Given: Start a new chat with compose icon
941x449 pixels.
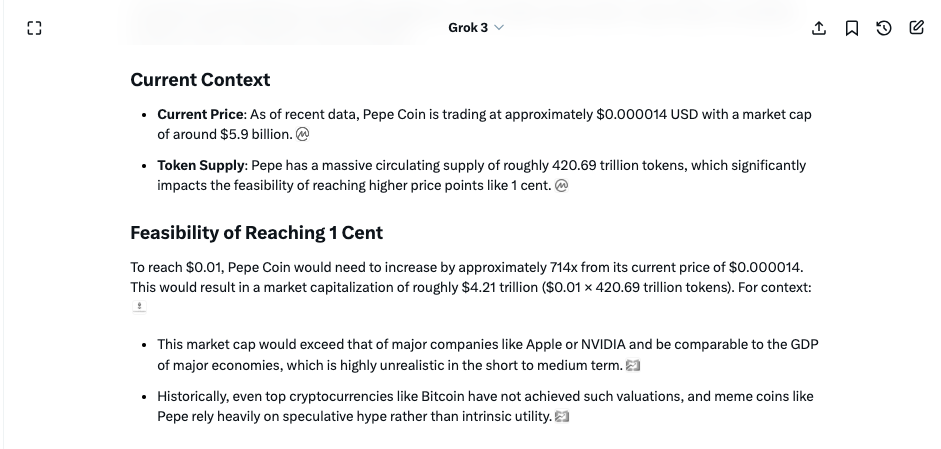Looking at the screenshot, I should (917, 28).
